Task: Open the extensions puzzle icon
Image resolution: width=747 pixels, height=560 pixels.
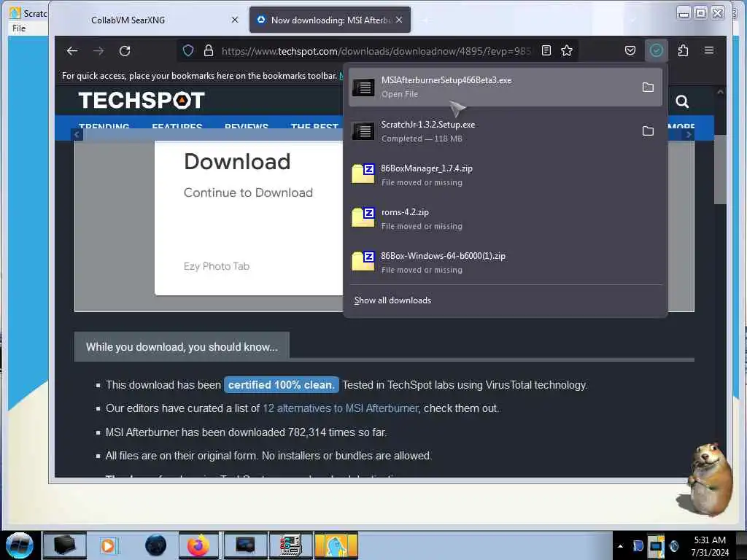Action: pyautogui.click(x=683, y=50)
